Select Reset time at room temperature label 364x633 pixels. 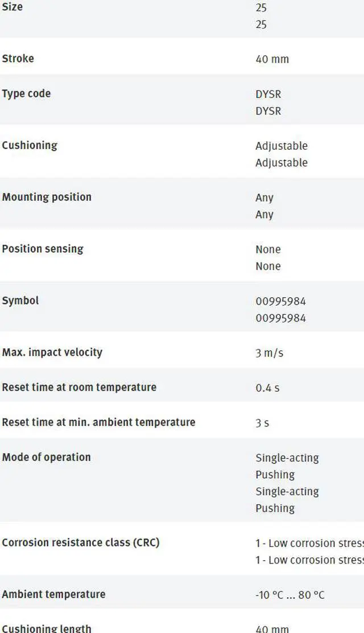coord(79,387)
